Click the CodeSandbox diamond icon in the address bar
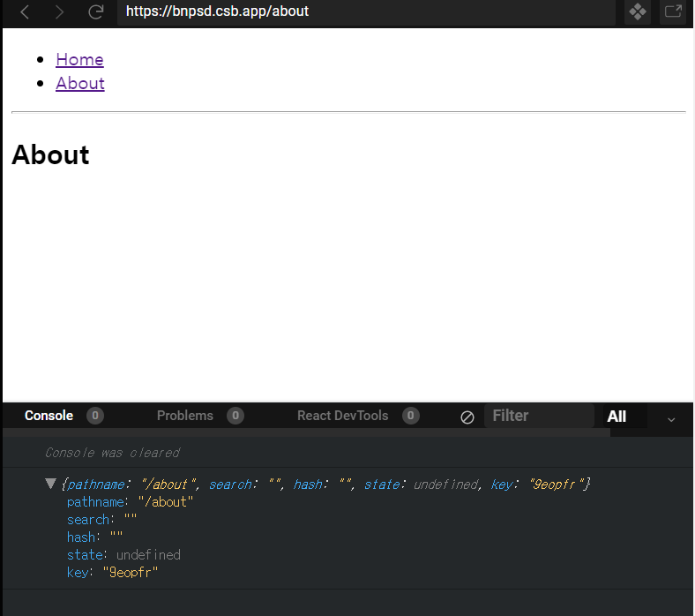The width and height of the screenshot is (695, 616). pyautogui.click(x=638, y=11)
